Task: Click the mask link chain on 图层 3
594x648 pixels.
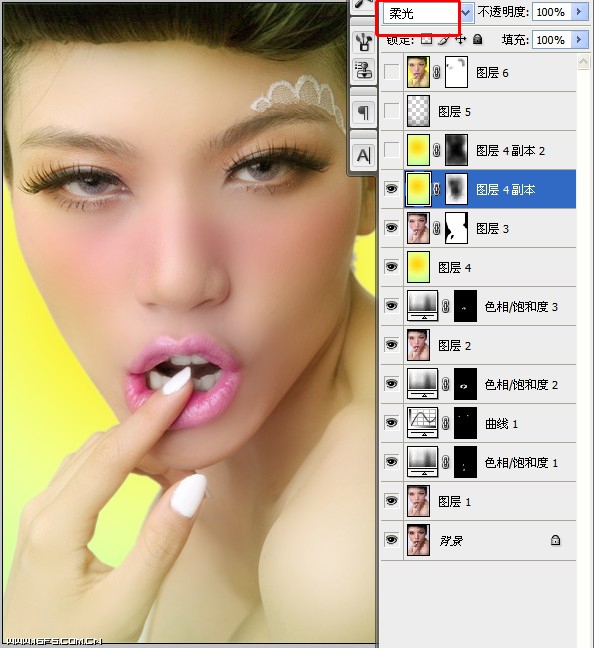Action: 437,228
